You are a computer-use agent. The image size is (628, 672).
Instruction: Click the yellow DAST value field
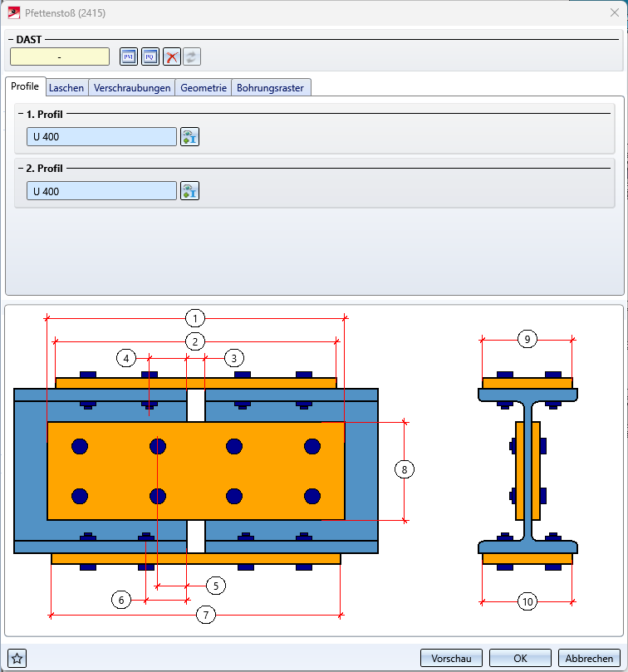click(x=60, y=56)
